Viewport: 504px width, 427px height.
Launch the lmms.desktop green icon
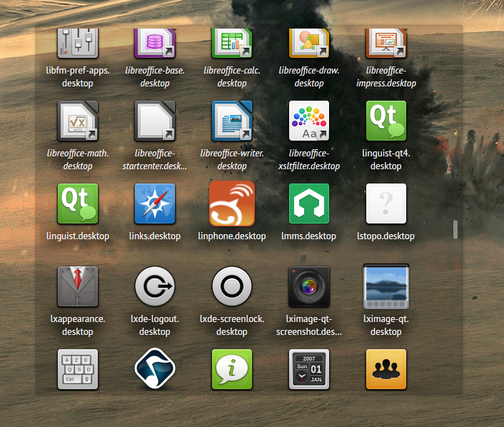point(309,204)
